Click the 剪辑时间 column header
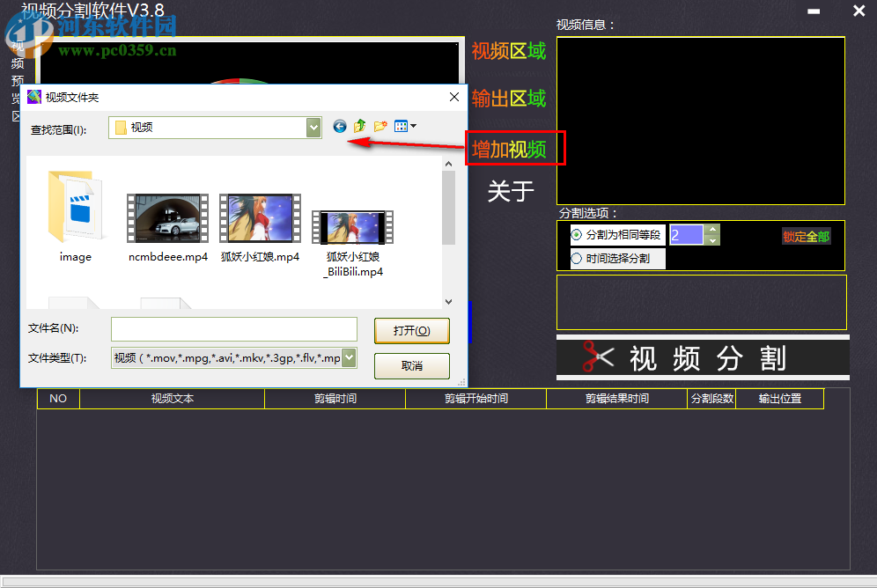This screenshot has width=877, height=588. (x=335, y=399)
